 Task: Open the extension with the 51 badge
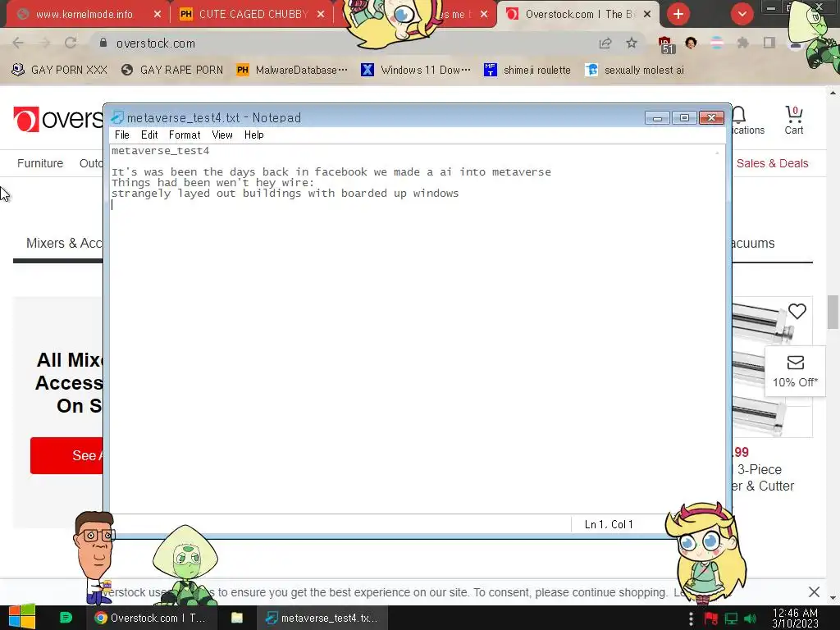[666, 45]
